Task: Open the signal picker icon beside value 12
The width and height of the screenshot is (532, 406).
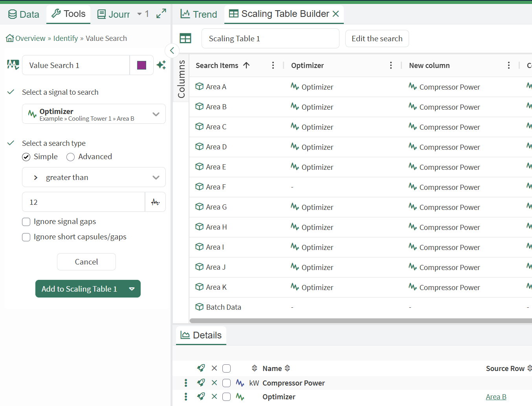Action: 156,202
